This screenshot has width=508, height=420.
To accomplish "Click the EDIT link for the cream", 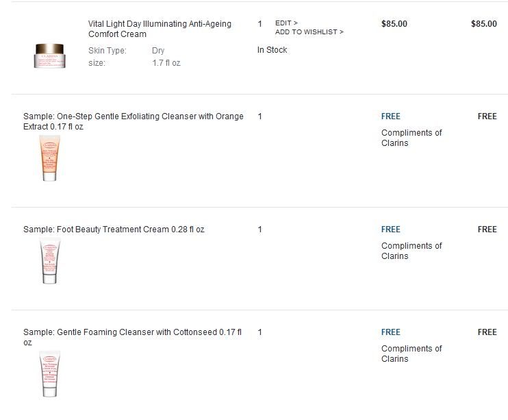I will [286, 23].
